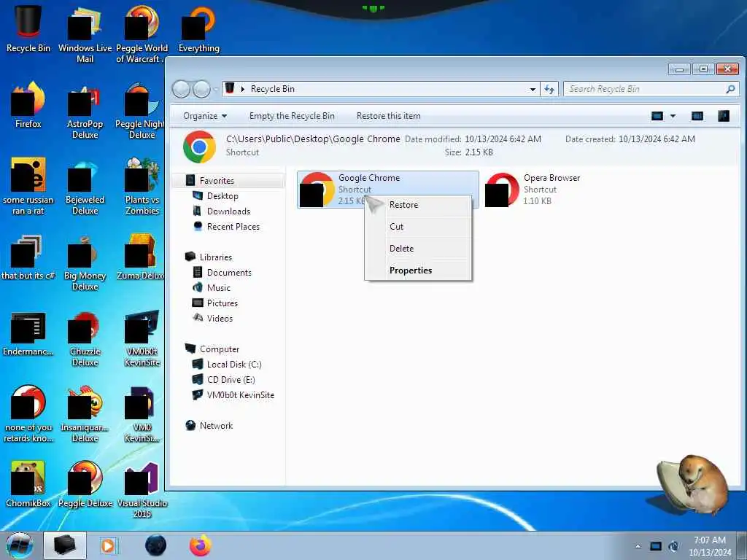Open the view options dropdown arrow
Image resolution: width=747 pixels, height=560 pixels.
(673, 116)
